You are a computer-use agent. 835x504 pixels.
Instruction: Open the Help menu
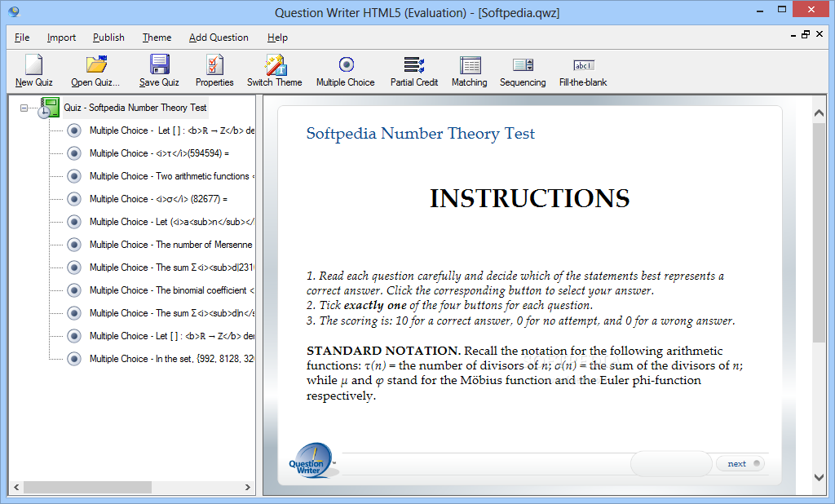point(277,38)
